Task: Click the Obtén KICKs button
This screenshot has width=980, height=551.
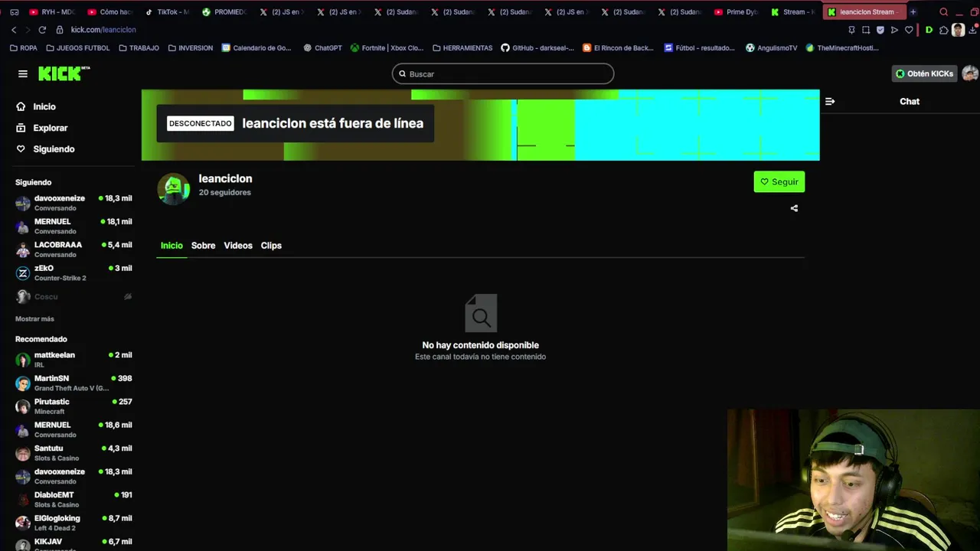Action: 924,73
